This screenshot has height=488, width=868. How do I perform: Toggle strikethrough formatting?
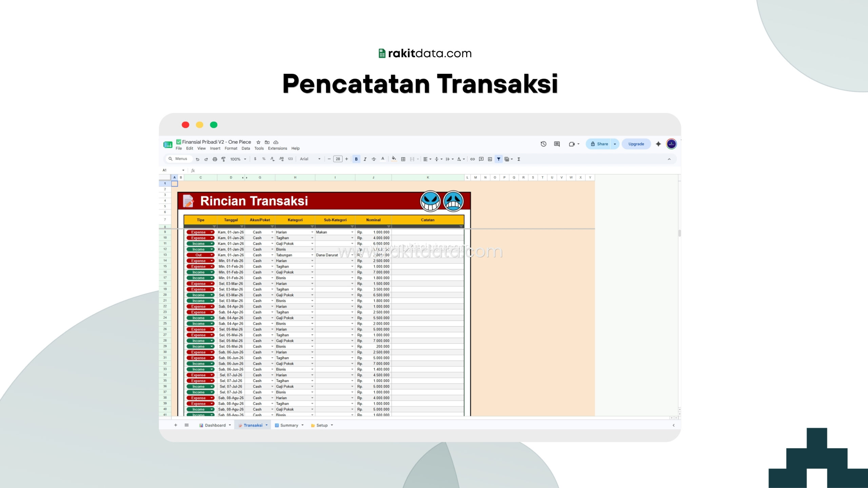click(x=374, y=159)
